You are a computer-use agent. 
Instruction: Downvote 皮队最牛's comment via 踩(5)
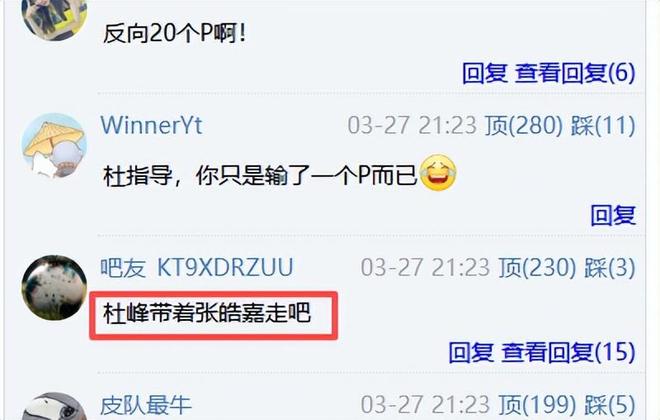[x=609, y=405]
